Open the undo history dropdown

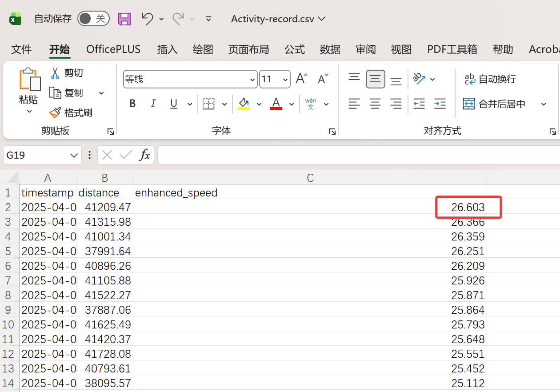tap(161, 19)
